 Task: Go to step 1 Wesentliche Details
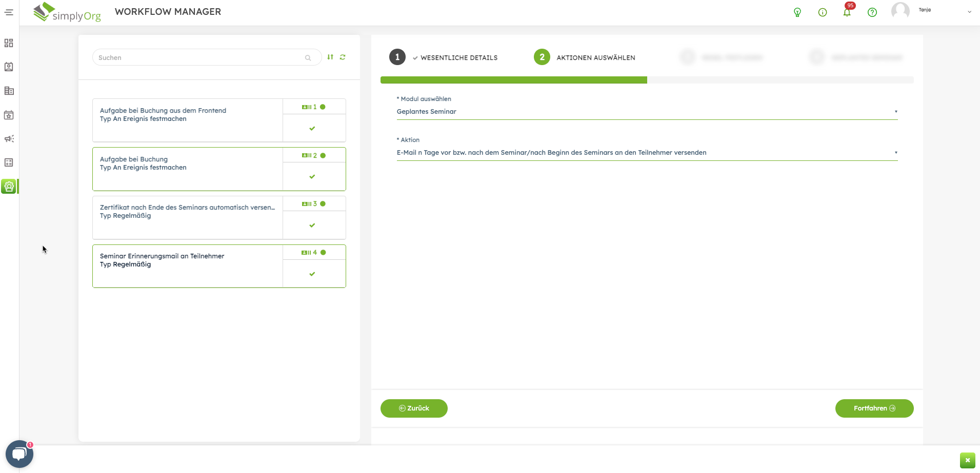[x=397, y=57]
